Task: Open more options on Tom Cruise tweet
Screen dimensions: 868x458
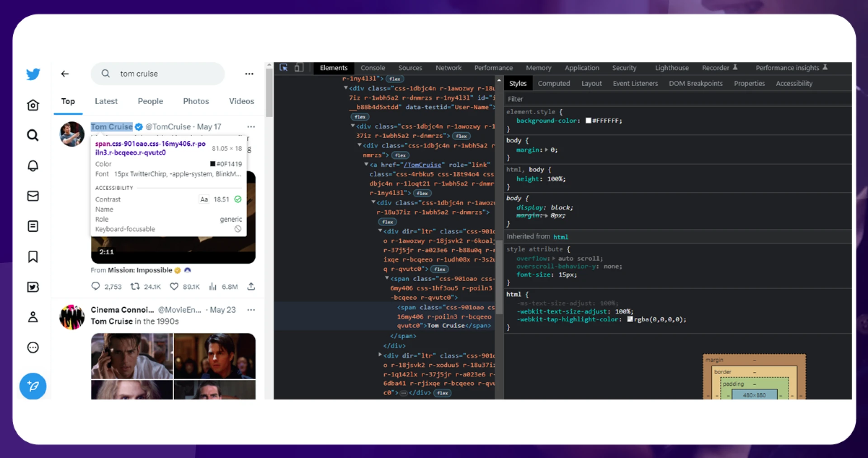Action: click(251, 127)
